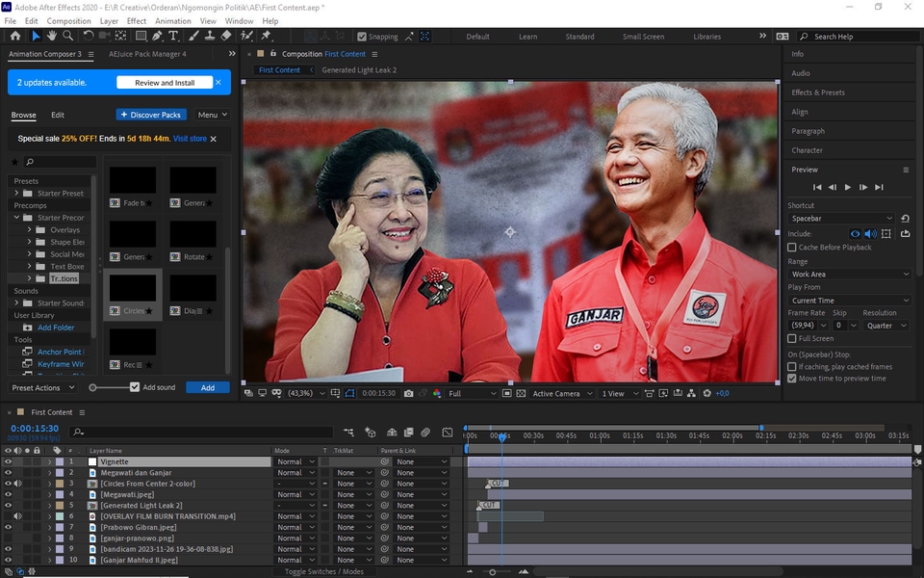Click the Toggle Switches / Modes bar
The width and height of the screenshot is (924, 578).
coord(323,571)
